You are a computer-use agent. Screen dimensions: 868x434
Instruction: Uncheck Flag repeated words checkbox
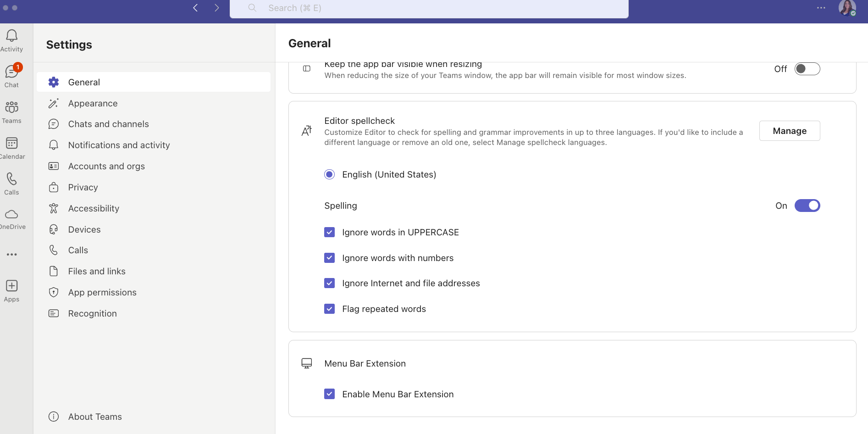tap(329, 309)
